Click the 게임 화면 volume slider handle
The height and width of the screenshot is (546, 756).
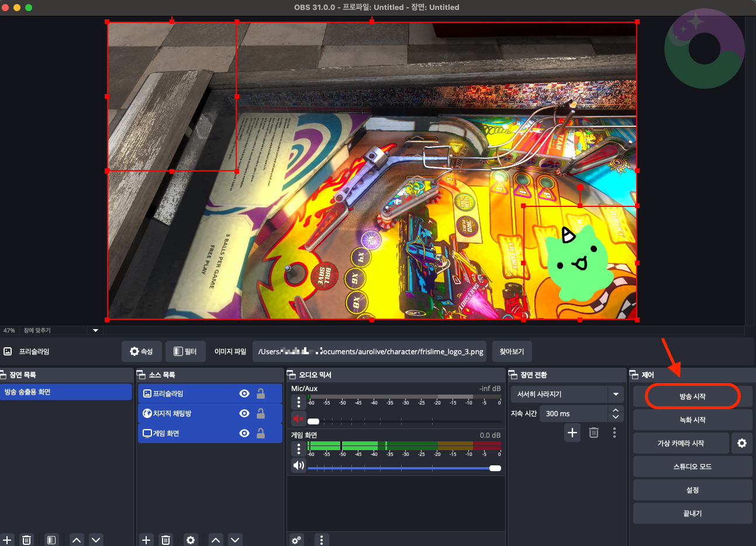tap(495, 468)
